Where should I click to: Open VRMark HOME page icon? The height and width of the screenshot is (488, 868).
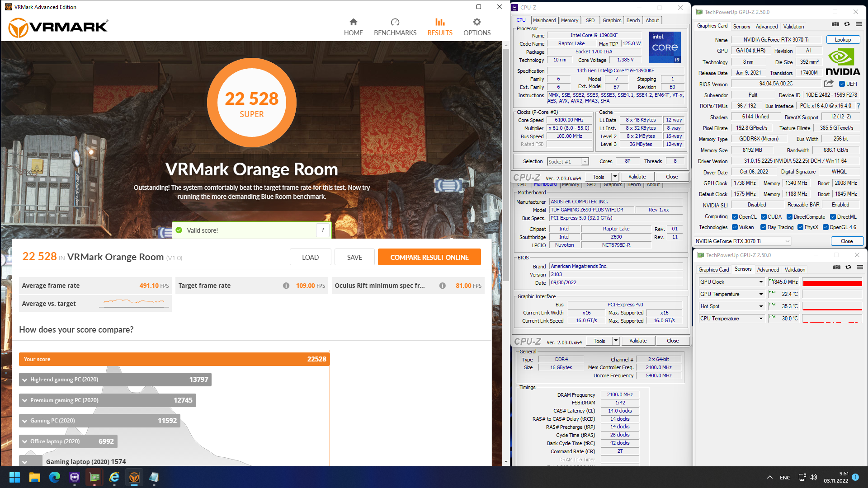pyautogui.click(x=354, y=22)
